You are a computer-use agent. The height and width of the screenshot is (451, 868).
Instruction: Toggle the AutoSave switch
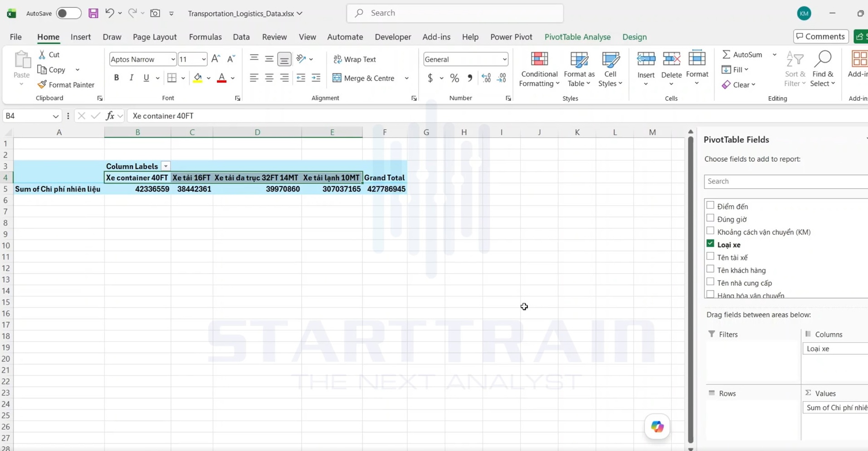68,13
